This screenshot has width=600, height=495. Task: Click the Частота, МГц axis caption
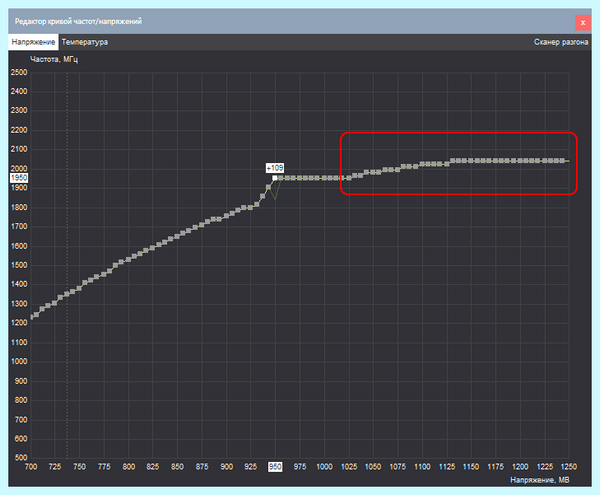[54, 59]
